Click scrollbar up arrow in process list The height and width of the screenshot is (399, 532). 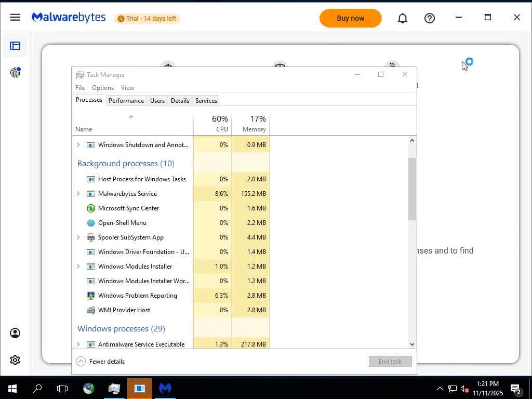point(412,140)
